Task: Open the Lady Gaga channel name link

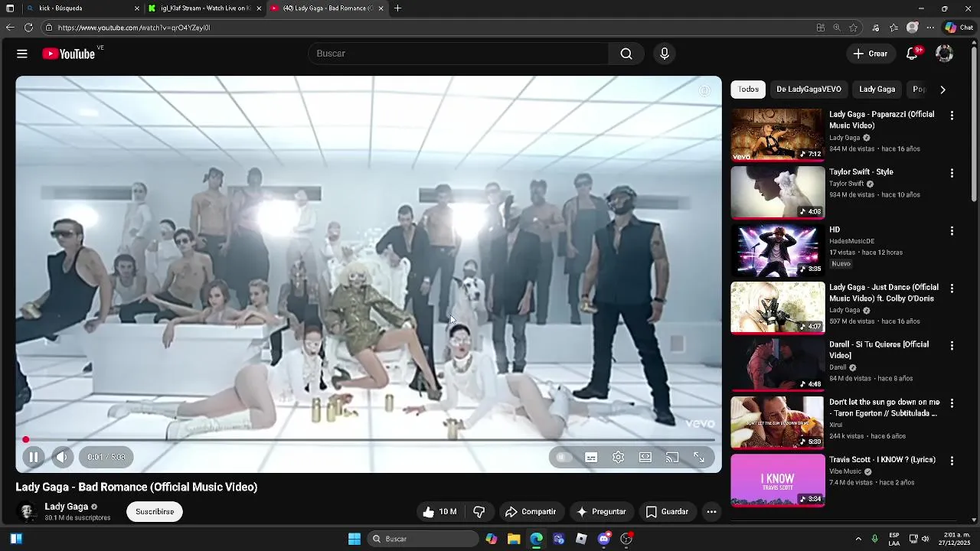Action: tap(66, 507)
